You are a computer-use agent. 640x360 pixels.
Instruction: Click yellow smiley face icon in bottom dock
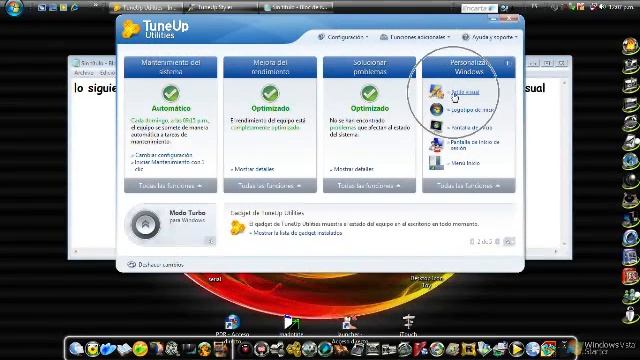pos(92,349)
